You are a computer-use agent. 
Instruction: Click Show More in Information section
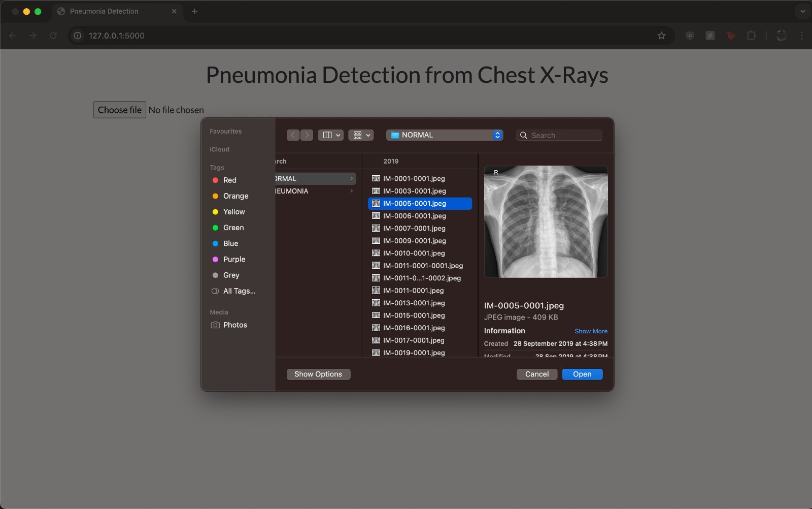(x=591, y=331)
